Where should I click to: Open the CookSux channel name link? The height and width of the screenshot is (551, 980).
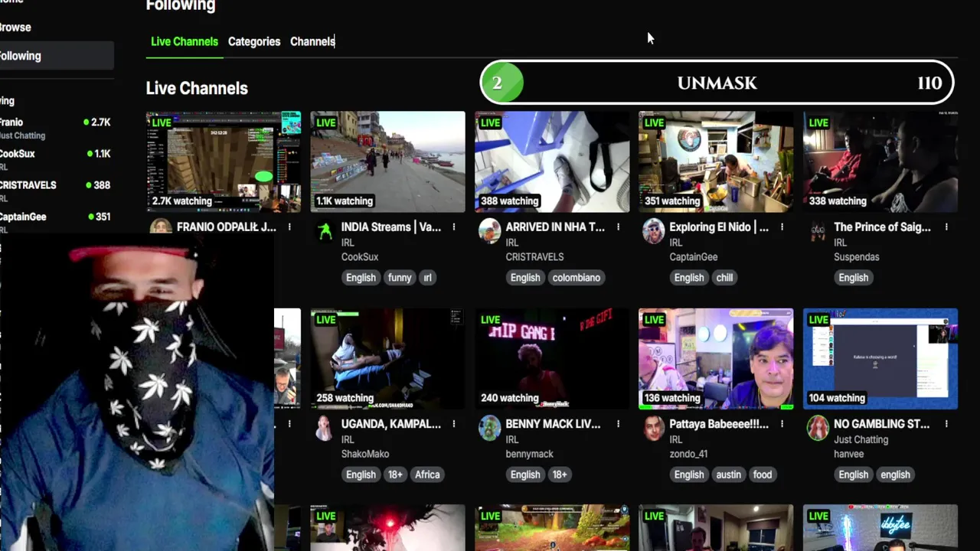pyautogui.click(x=360, y=257)
